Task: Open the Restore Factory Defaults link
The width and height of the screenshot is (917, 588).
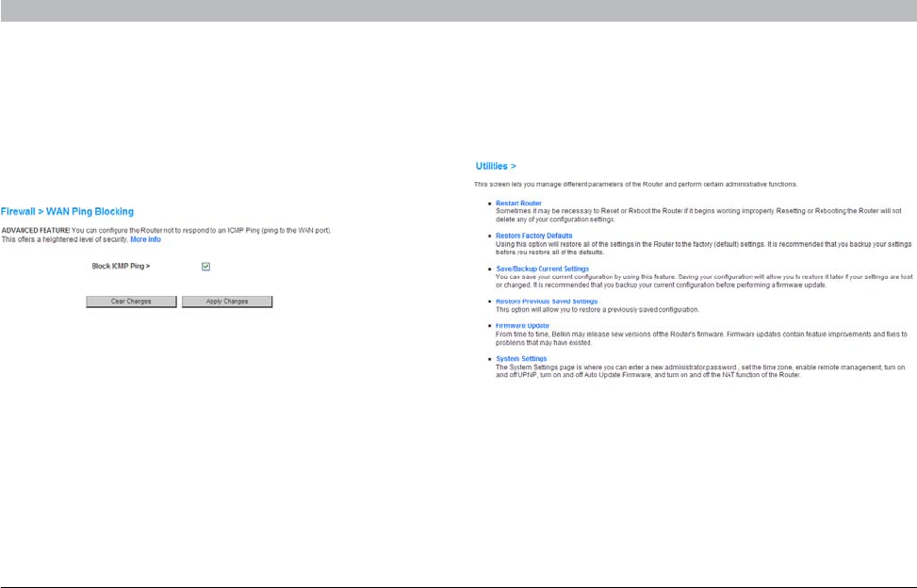Action: (534, 236)
